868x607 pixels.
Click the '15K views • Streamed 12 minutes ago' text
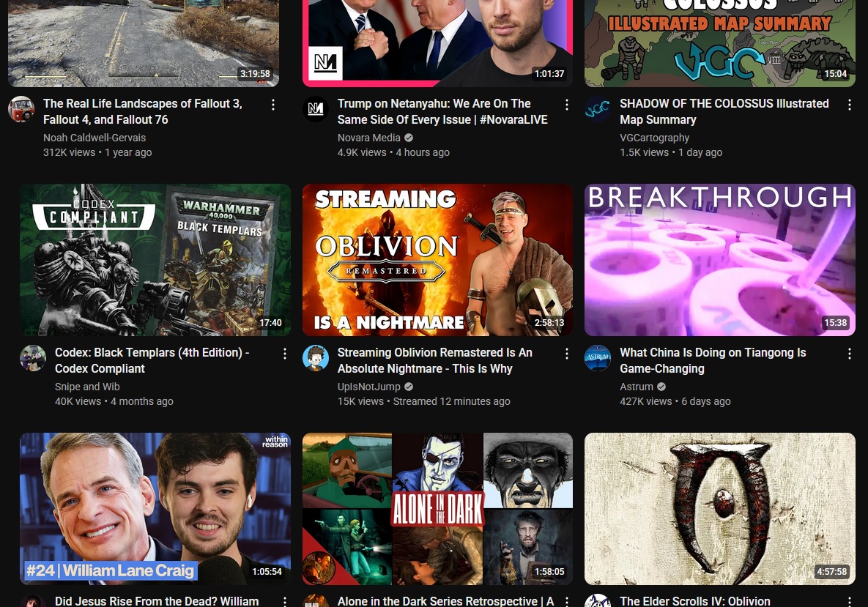point(424,402)
